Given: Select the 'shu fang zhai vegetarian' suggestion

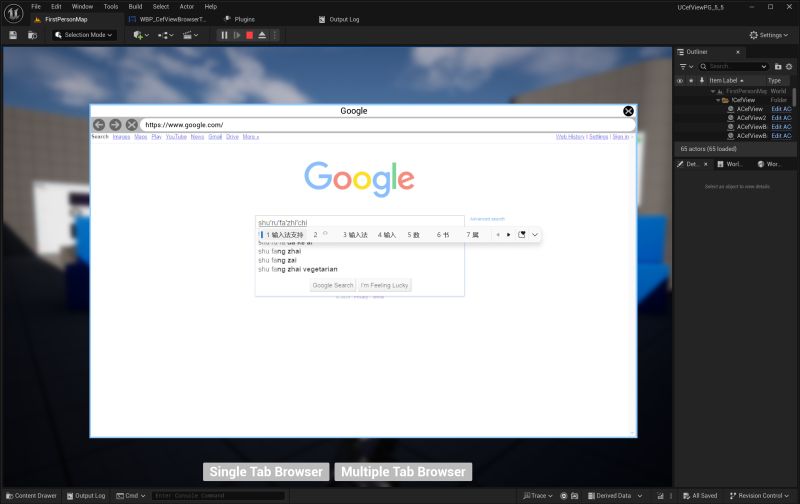Looking at the screenshot, I should [297, 269].
